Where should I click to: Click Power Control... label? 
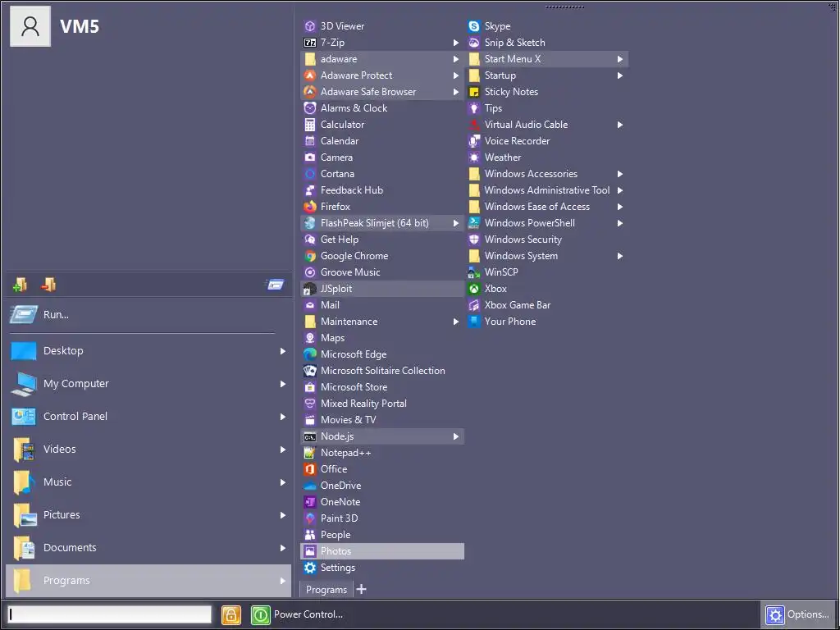(x=308, y=614)
